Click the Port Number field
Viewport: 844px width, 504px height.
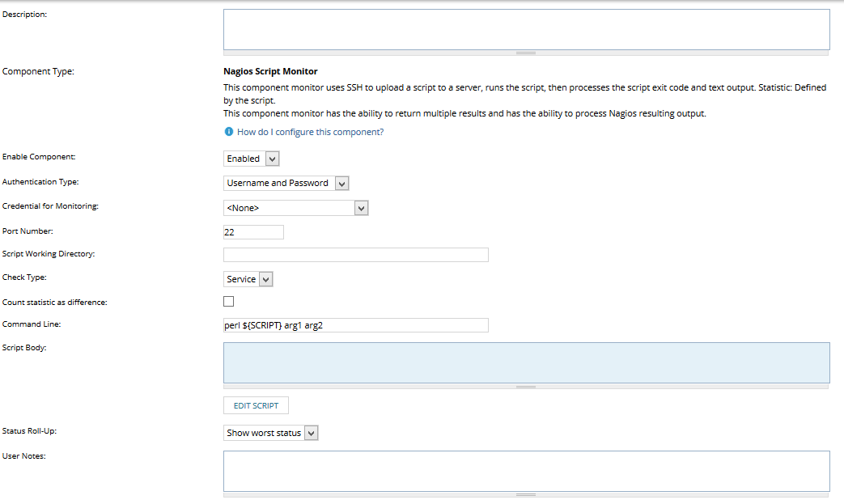253,232
